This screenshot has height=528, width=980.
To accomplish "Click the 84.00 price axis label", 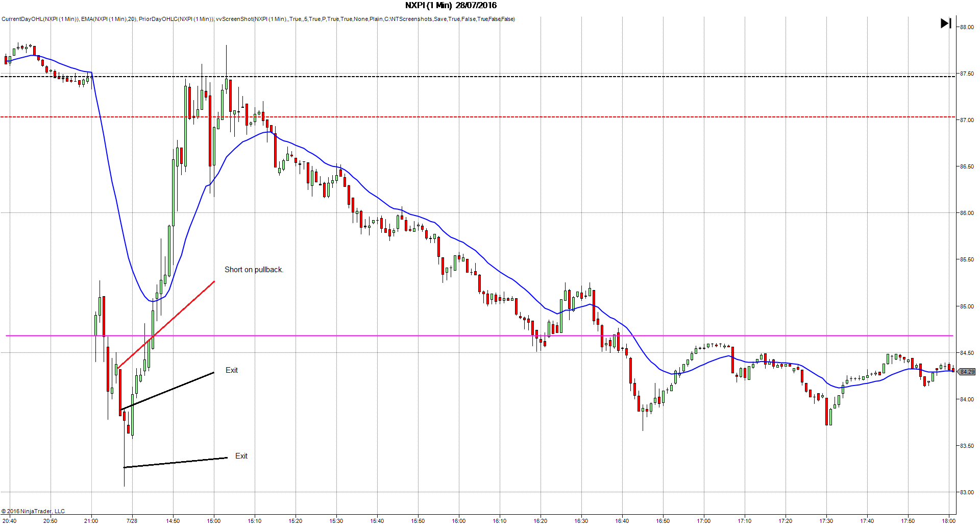I will click(x=967, y=399).
